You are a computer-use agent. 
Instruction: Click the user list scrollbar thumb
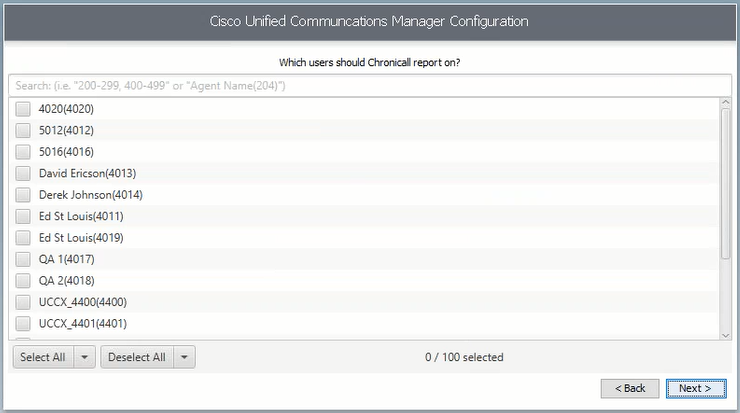(725, 184)
